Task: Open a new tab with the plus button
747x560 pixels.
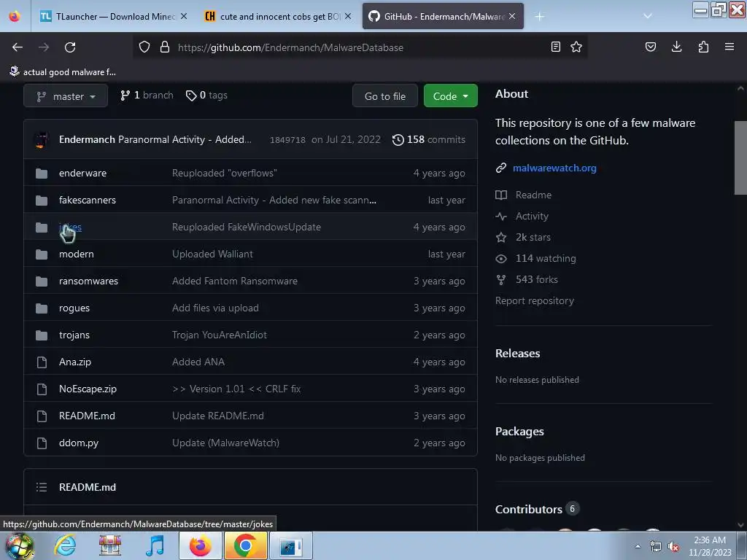Action: pyautogui.click(x=539, y=17)
